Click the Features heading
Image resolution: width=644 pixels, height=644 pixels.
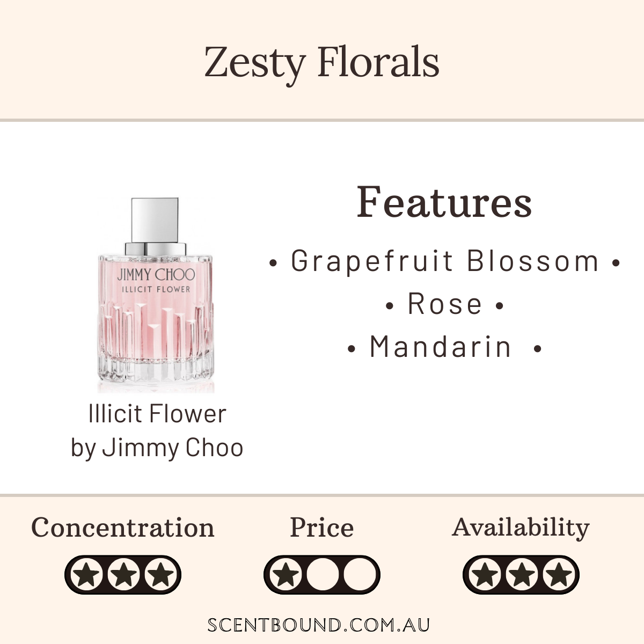[444, 202]
